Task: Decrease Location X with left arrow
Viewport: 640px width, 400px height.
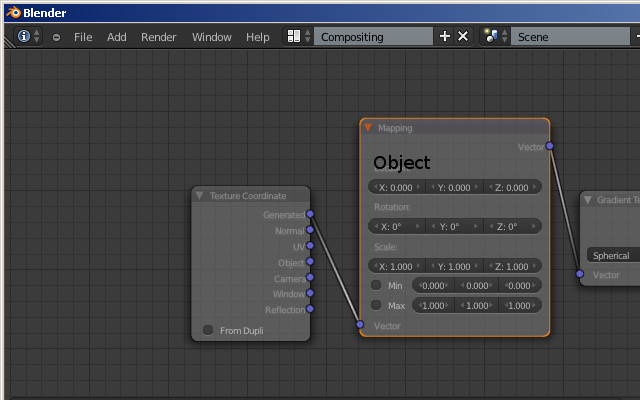Action: [x=376, y=187]
